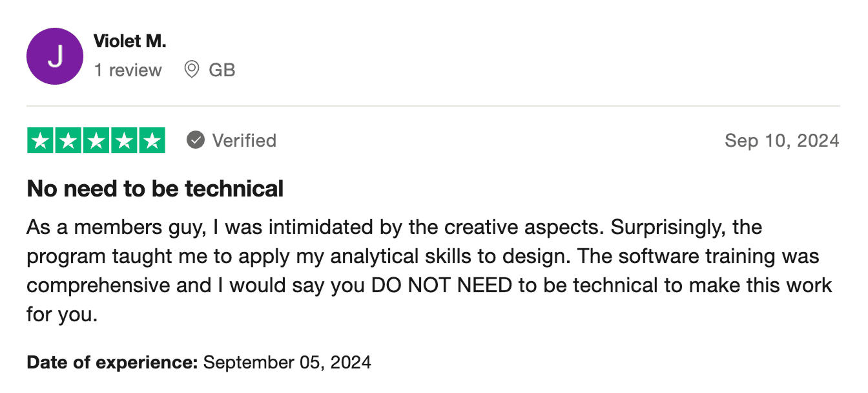This screenshot has width=868, height=393.
Task: Click the GB country label
Action: 222,70
